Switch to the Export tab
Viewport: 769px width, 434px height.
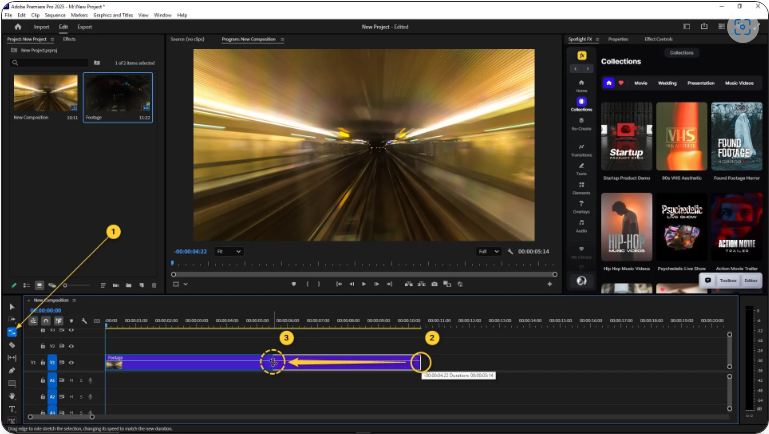85,27
